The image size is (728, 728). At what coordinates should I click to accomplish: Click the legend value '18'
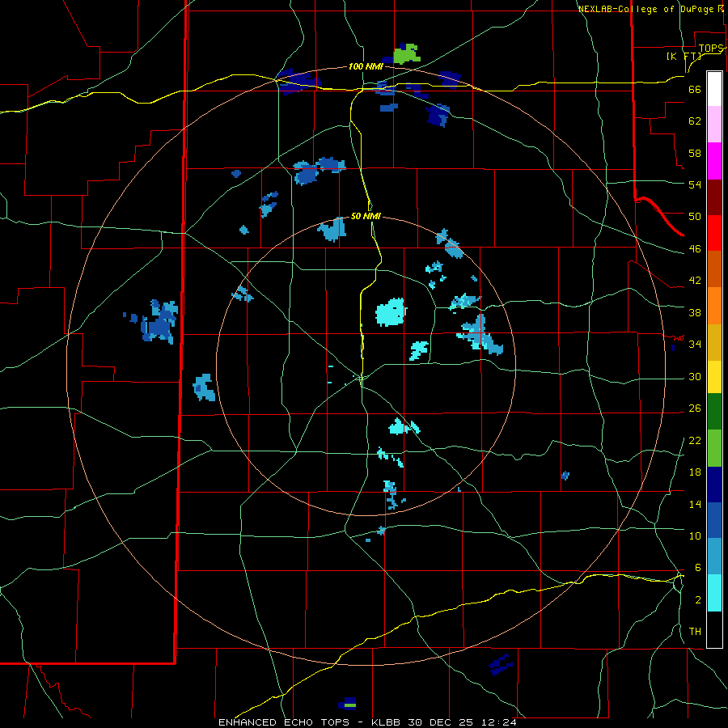click(695, 472)
